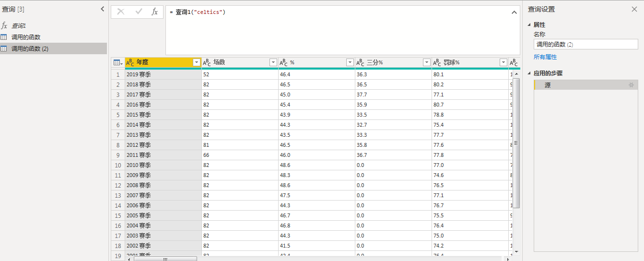Open the table menu icon in the grid corner

coord(117,62)
